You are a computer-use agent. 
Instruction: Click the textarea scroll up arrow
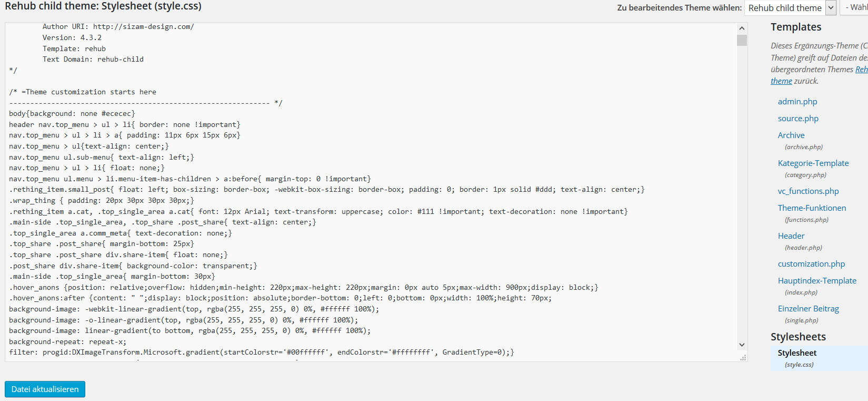[x=742, y=28]
